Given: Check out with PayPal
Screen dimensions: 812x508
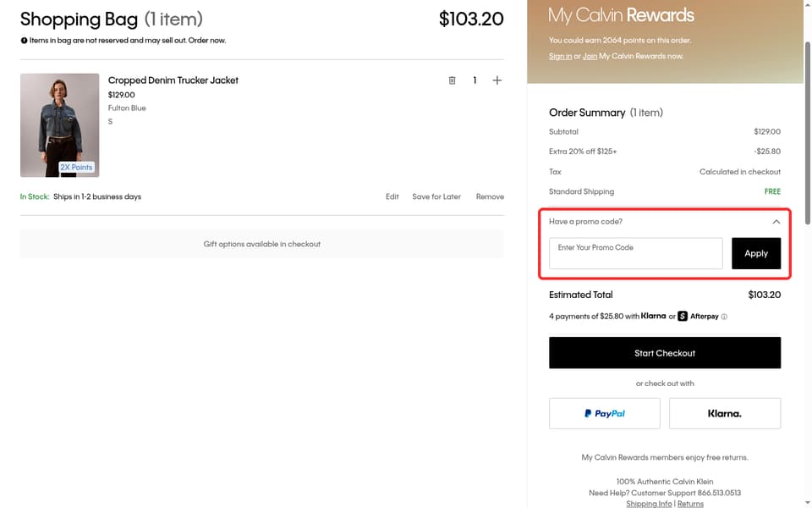Looking at the screenshot, I should coord(604,414).
